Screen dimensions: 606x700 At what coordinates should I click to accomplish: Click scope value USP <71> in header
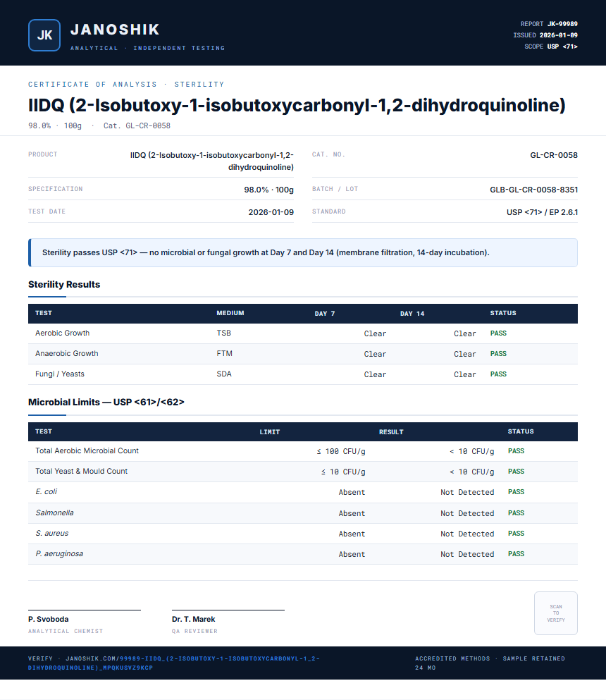pyautogui.click(x=562, y=47)
